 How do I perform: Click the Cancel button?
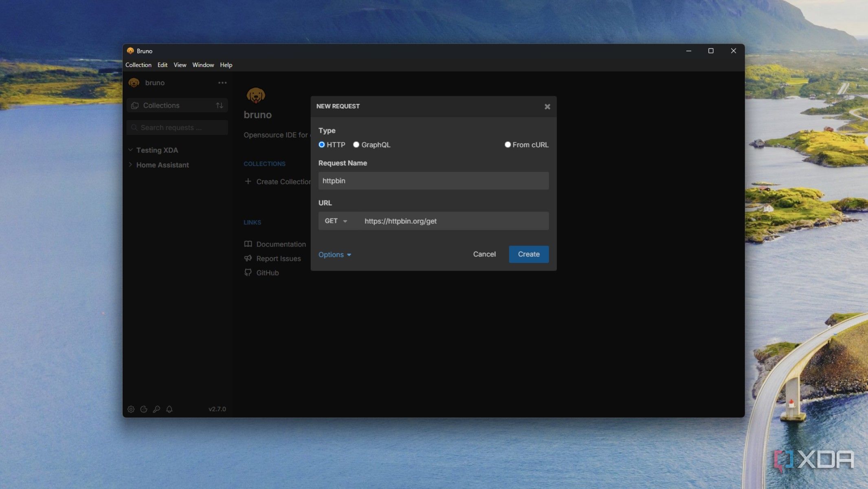tap(484, 254)
